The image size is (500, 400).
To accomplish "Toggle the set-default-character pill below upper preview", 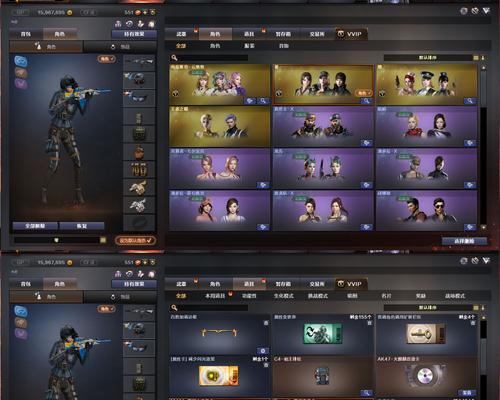I will pyautogui.click(x=135, y=240).
